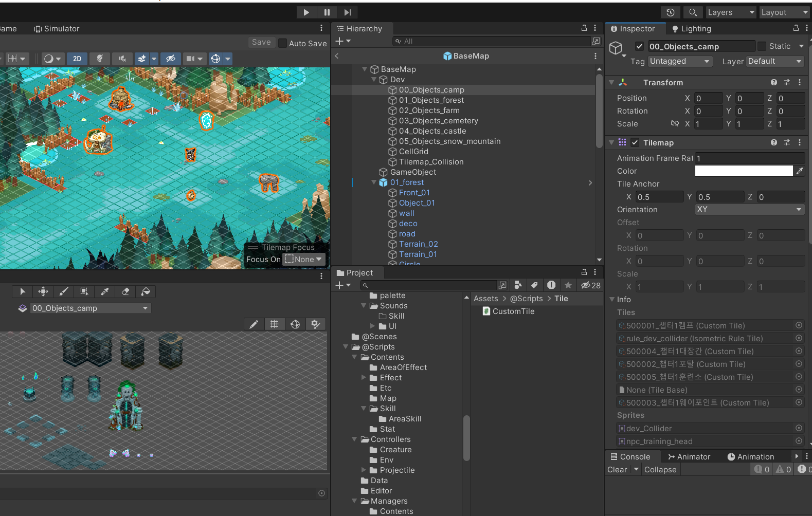Select the tile palette flood fill tool
812x516 pixels.
(x=146, y=291)
